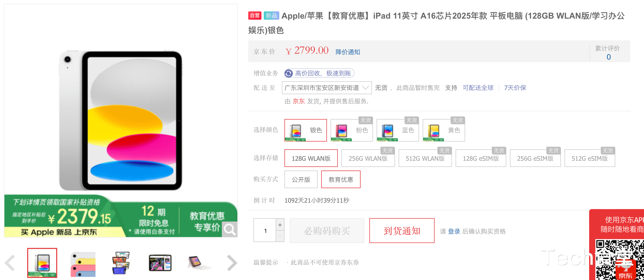Click the 京东 seller link in shipping info
The height and width of the screenshot is (280, 644).
[x=299, y=101]
